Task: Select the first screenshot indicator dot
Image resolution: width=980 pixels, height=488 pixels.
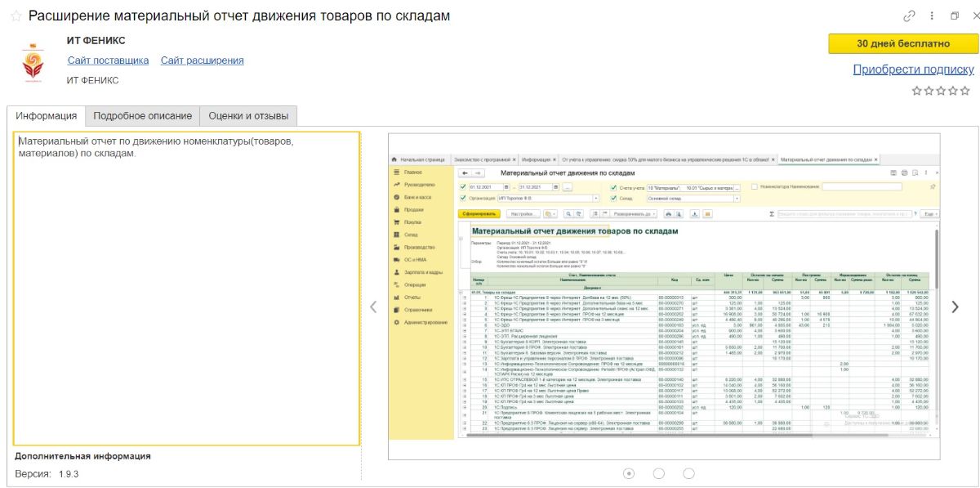Action: (629, 473)
